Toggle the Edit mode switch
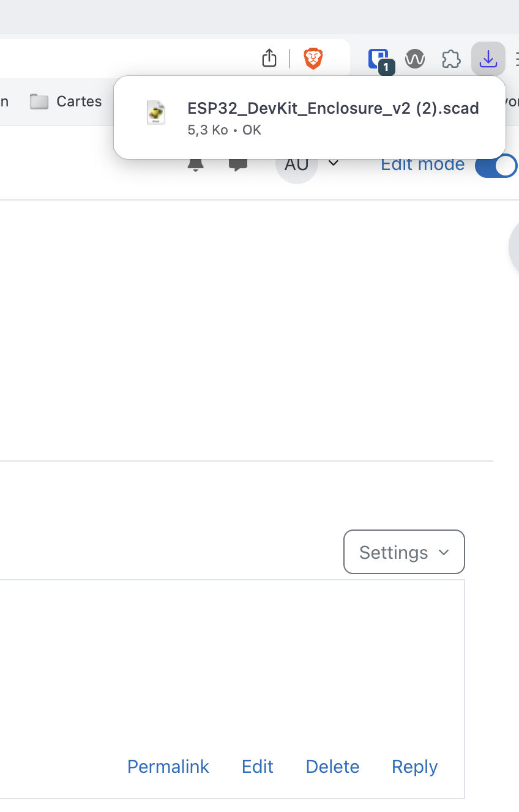Image resolution: width=519 pixels, height=812 pixels. pyautogui.click(x=496, y=166)
